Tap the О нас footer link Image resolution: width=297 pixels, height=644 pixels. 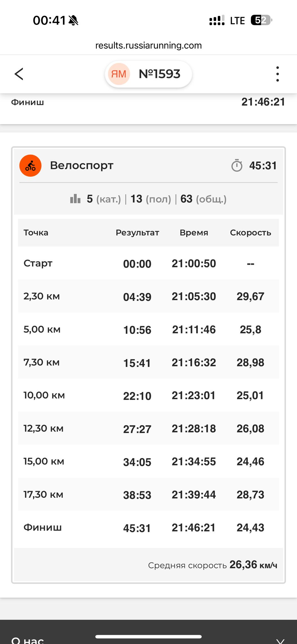(x=28, y=640)
